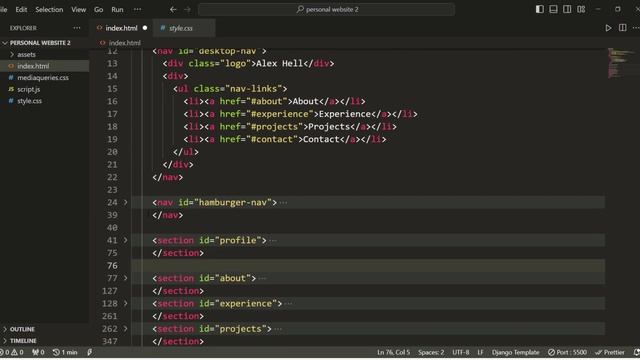Unfold the about section at line 77
The height and width of the screenshot is (360, 640).
pos(126,278)
